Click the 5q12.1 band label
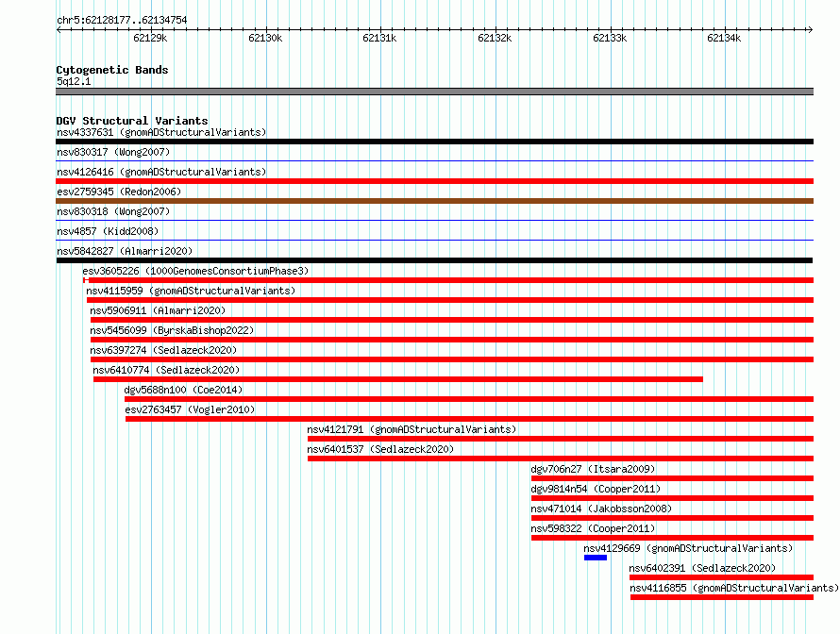The image size is (840, 634). coord(74,81)
